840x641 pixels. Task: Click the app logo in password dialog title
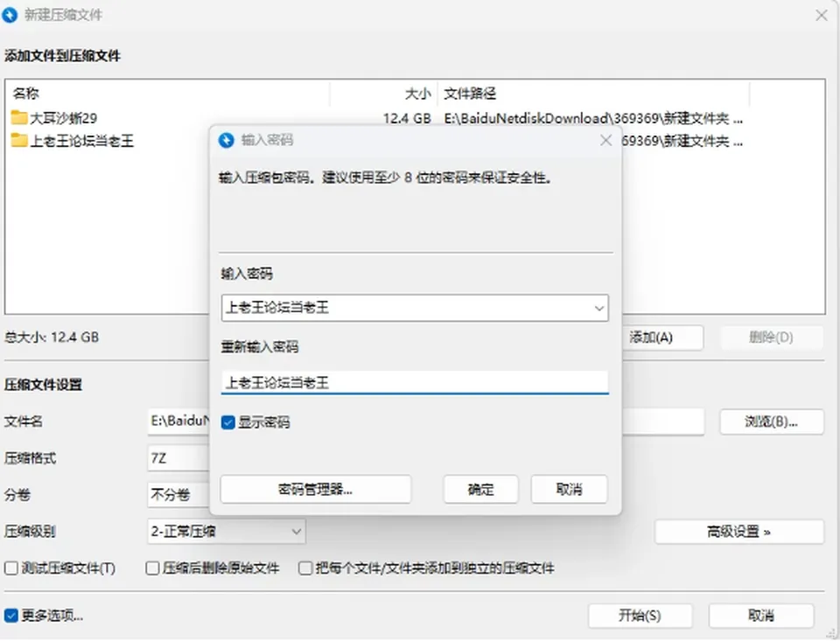click(226, 140)
